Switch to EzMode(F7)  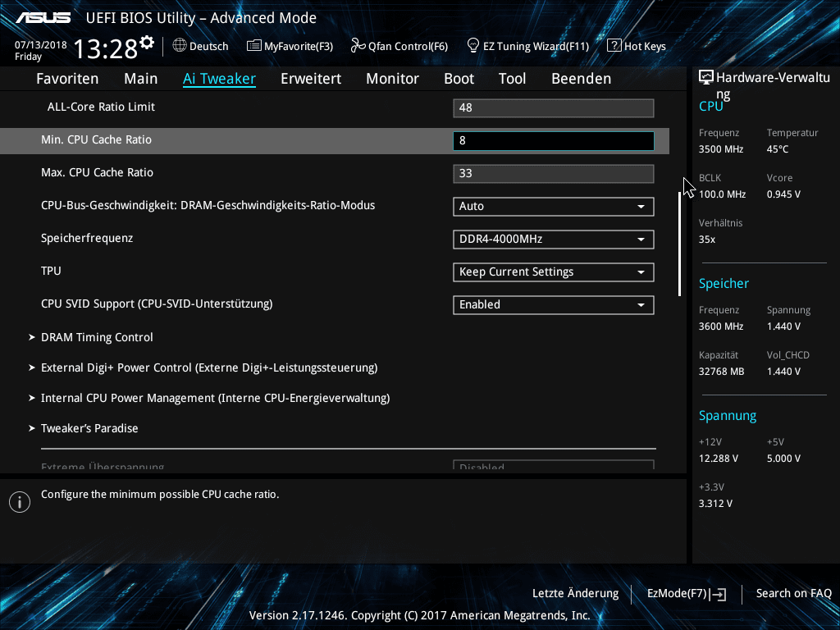[x=687, y=594]
